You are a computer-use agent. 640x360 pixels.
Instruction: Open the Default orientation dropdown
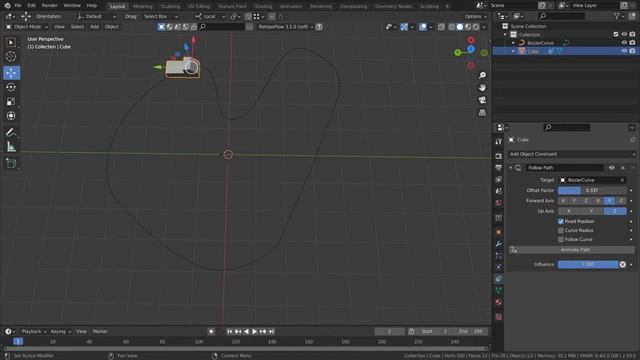pos(96,16)
